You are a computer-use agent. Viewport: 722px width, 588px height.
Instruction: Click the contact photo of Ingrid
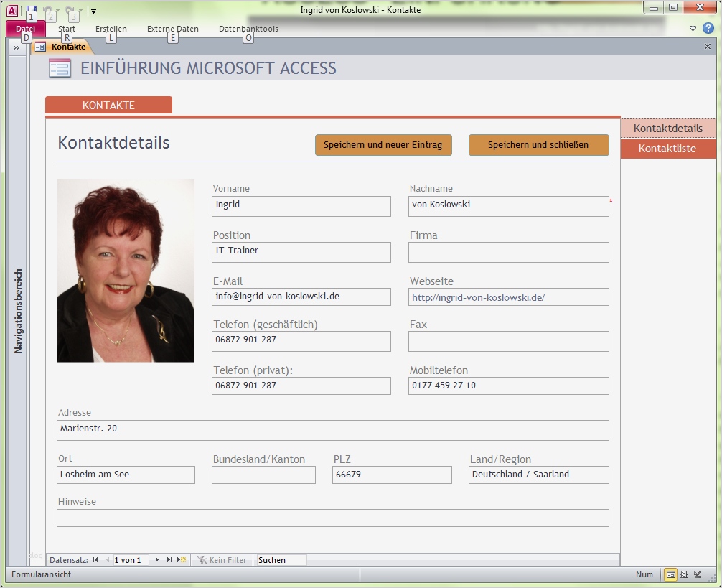(x=126, y=271)
